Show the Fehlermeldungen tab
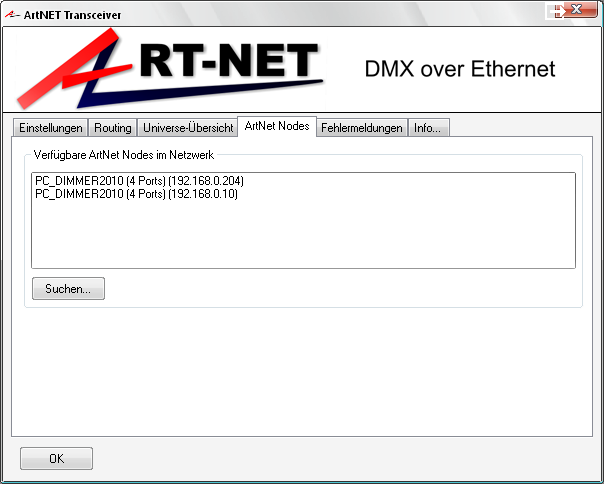Screen dimensions: 604x484 click(x=362, y=128)
